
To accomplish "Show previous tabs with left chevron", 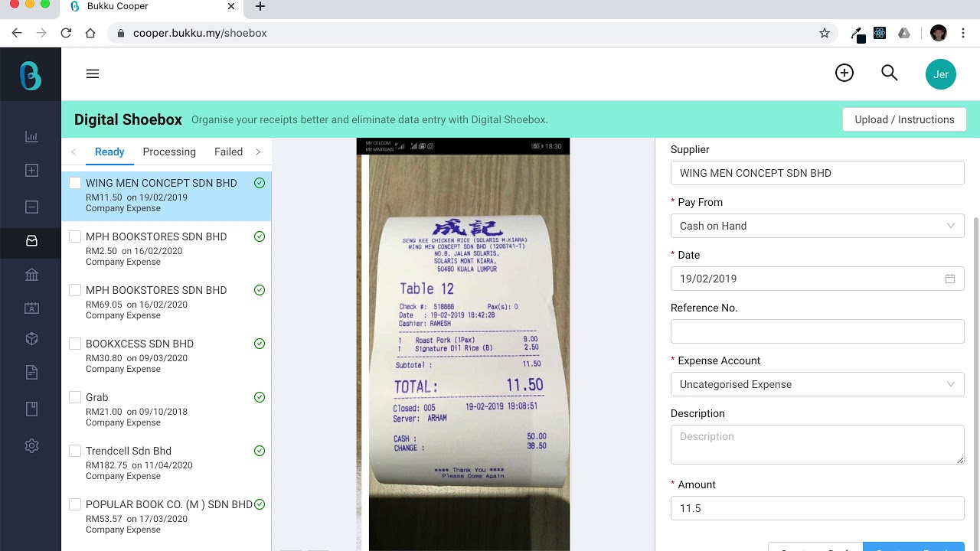I will 73,152.
